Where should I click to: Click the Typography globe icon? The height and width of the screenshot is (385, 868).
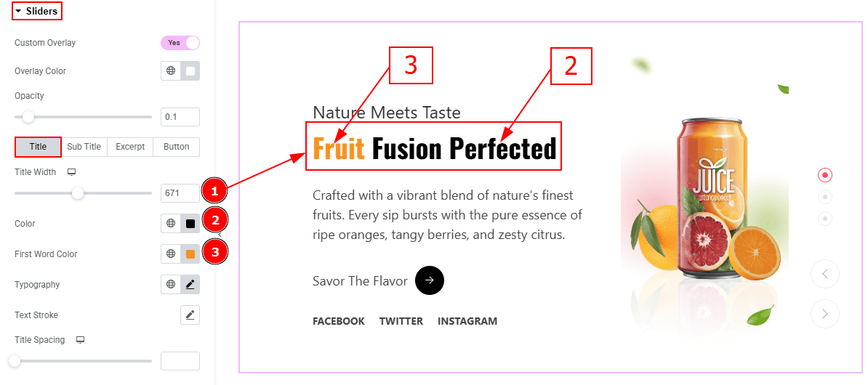click(x=171, y=284)
